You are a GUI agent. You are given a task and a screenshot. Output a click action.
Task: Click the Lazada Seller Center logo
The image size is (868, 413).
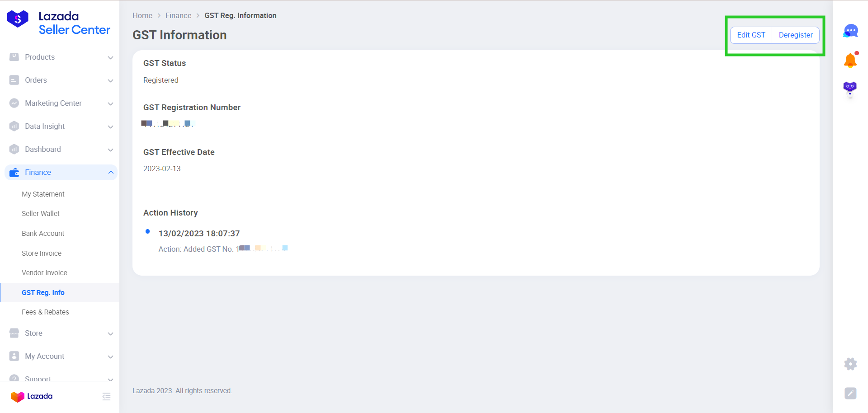pos(59,23)
